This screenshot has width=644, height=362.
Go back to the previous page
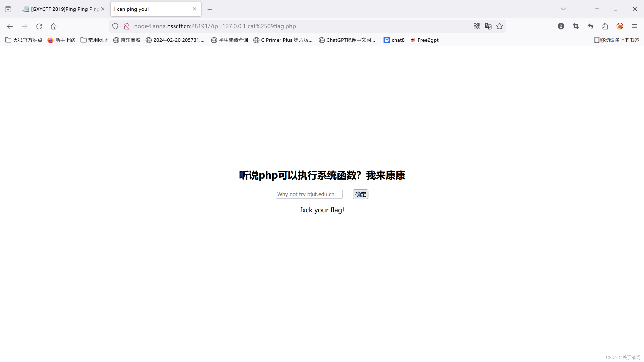[10, 26]
